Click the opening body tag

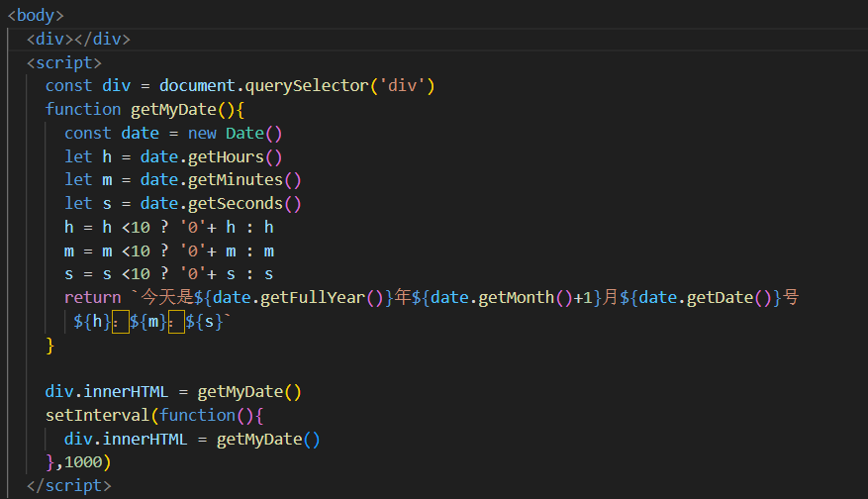point(36,15)
